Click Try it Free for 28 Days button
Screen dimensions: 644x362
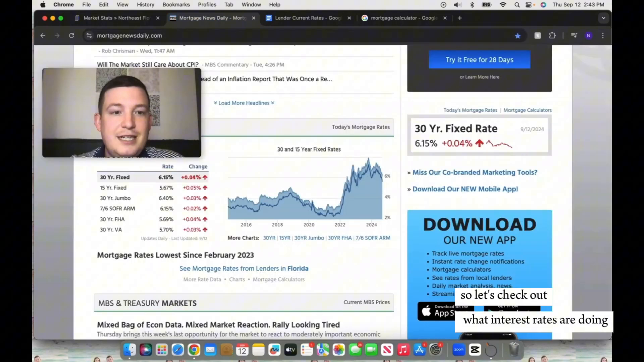tap(479, 60)
